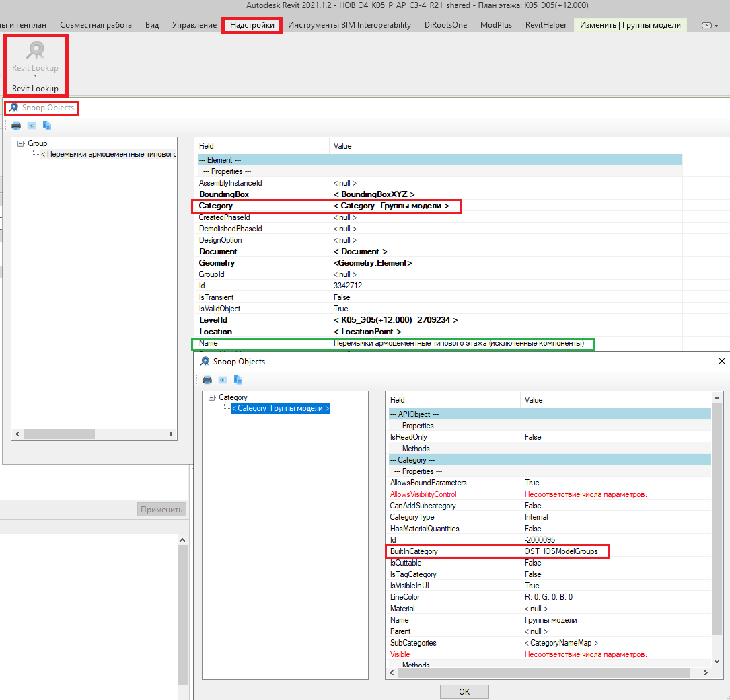730x700 pixels.
Task: Click print icon in first Snoop Objects toolbar
Action: 16,126
